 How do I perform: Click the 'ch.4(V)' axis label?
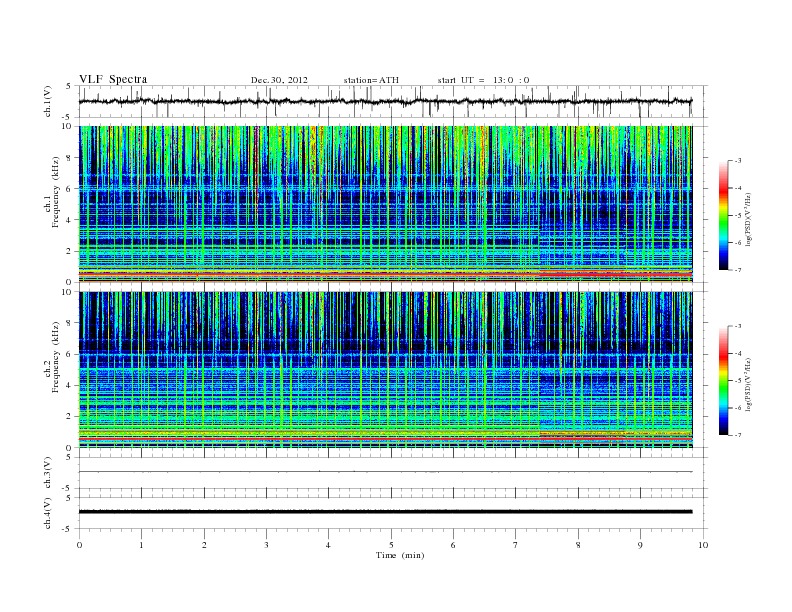tap(48, 513)
